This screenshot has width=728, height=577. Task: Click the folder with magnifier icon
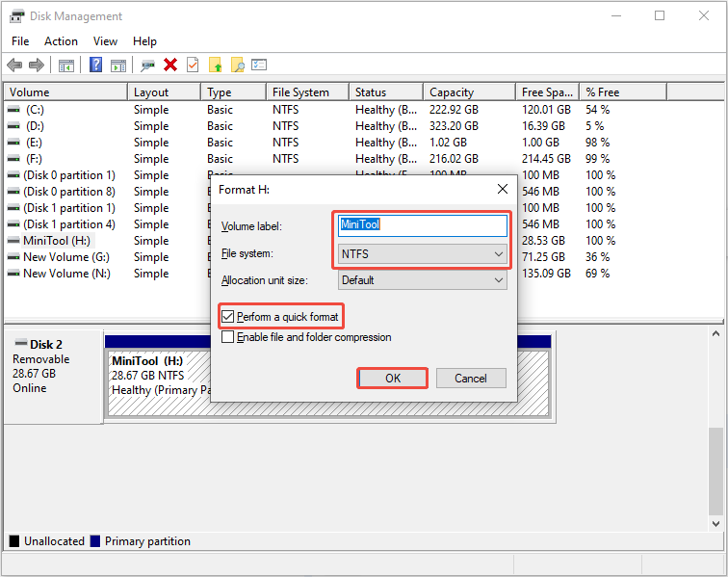point(237,66)
